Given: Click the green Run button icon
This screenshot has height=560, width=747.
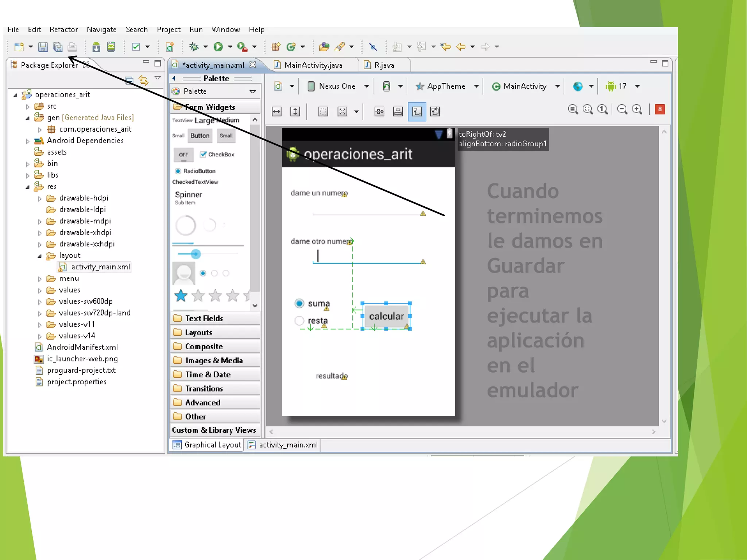Looking at the screenshot, I should [218, 47].
